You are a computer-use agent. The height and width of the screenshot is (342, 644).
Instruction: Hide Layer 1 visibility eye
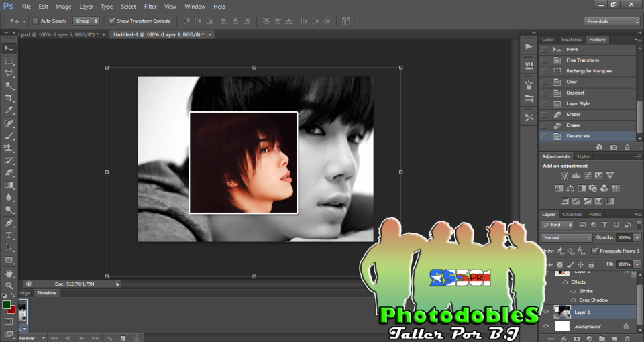(x=546, y=312)
